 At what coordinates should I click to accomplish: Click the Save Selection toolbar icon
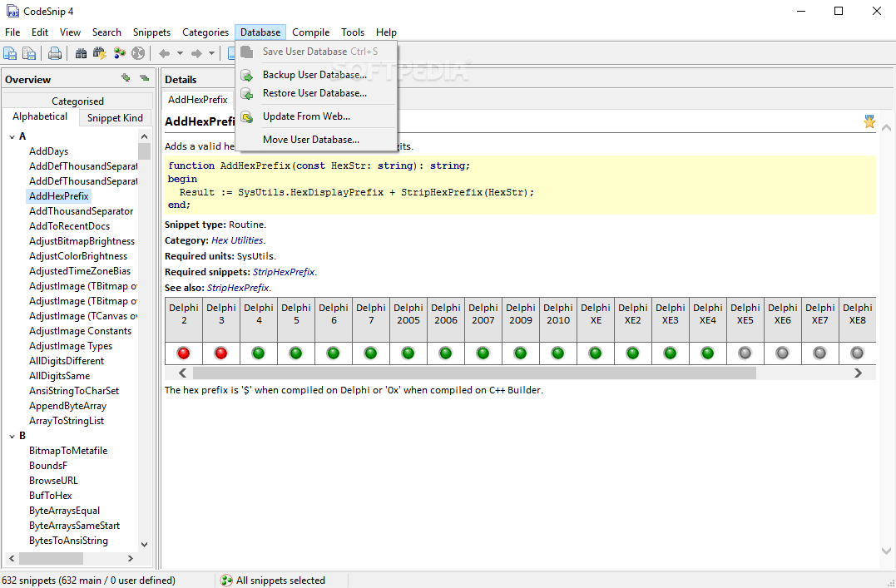(x=28, y=54)
